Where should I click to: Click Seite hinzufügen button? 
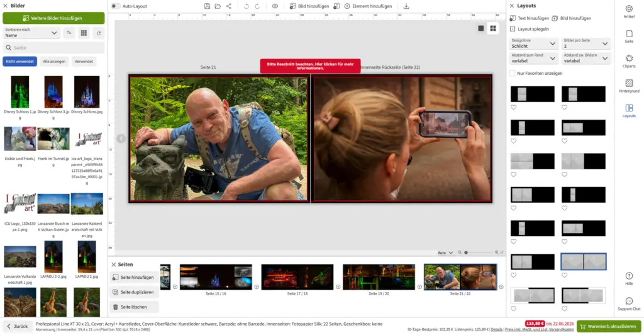point(134,278)
